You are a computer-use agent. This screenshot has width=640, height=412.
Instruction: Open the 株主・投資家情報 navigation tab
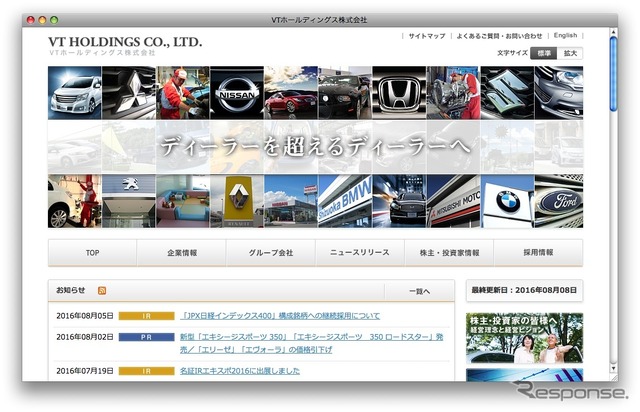point(449,253)
